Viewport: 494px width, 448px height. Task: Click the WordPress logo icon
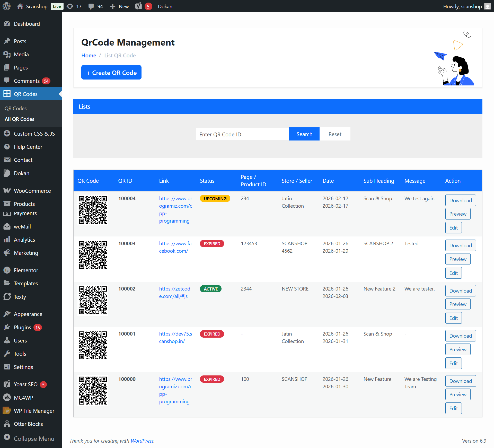(7, 6)
